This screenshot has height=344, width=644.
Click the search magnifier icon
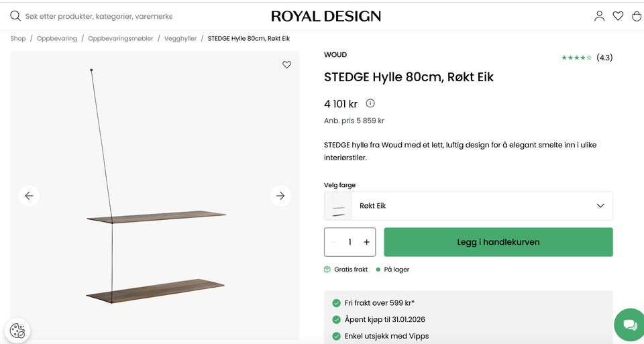point(15,15)
